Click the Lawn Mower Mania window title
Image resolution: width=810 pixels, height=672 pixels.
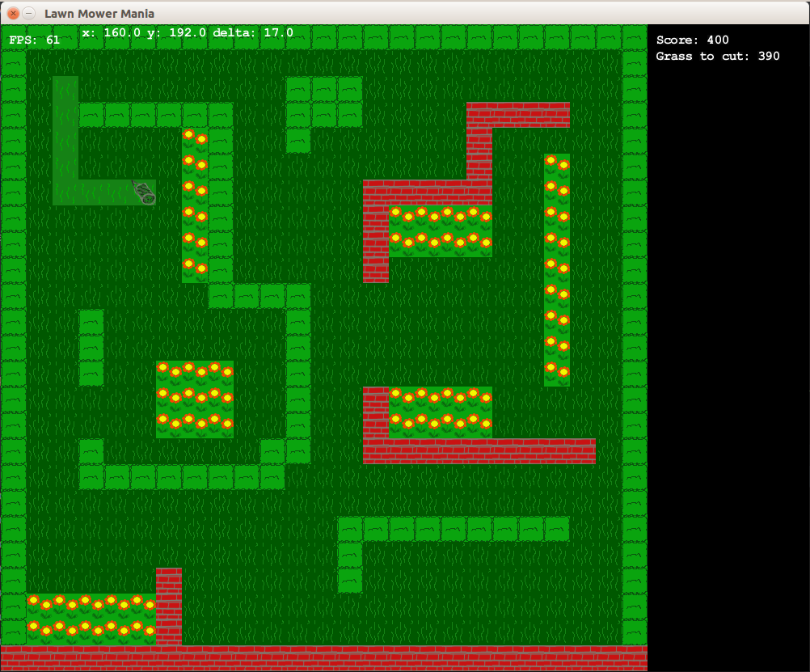[99, 13]
